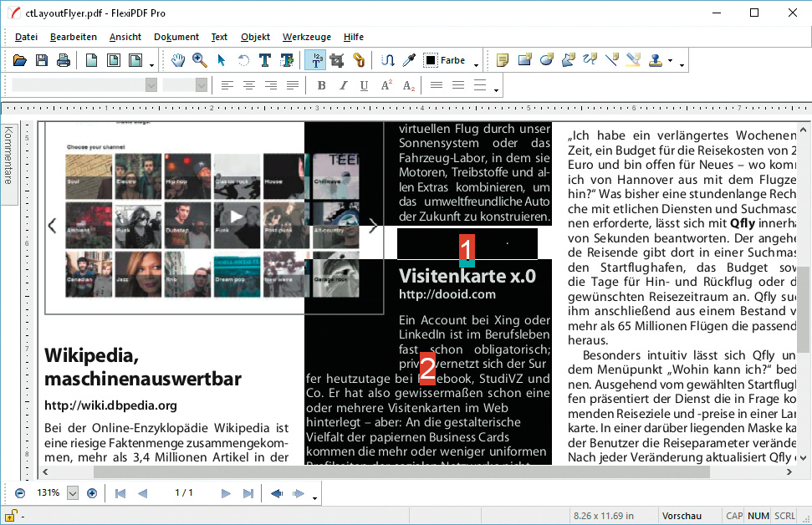Screen dimensions: 812x525
Task: Expand the zoom percentage dropdown
Action: click(73, 493)
